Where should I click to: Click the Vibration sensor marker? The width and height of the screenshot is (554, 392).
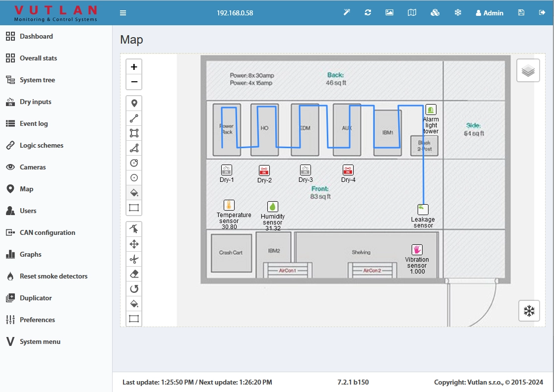tap(417, 250)
